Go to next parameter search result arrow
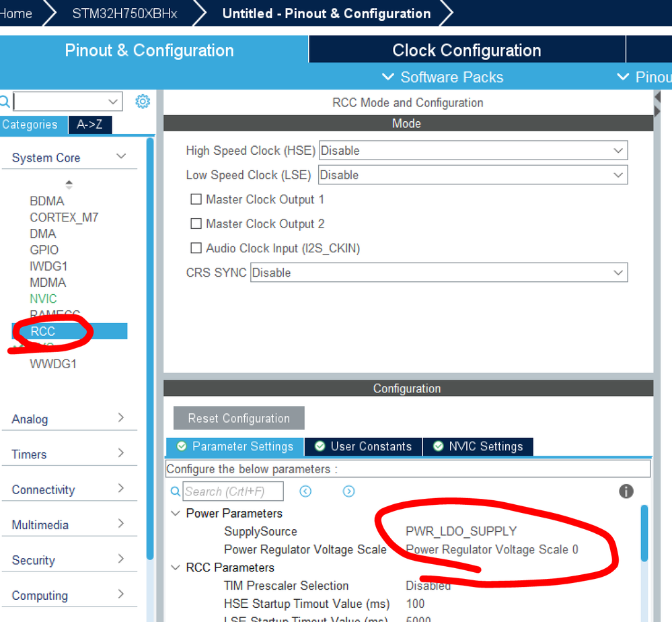The width and height of the screenshot is (672, 622). pos(349,491)
